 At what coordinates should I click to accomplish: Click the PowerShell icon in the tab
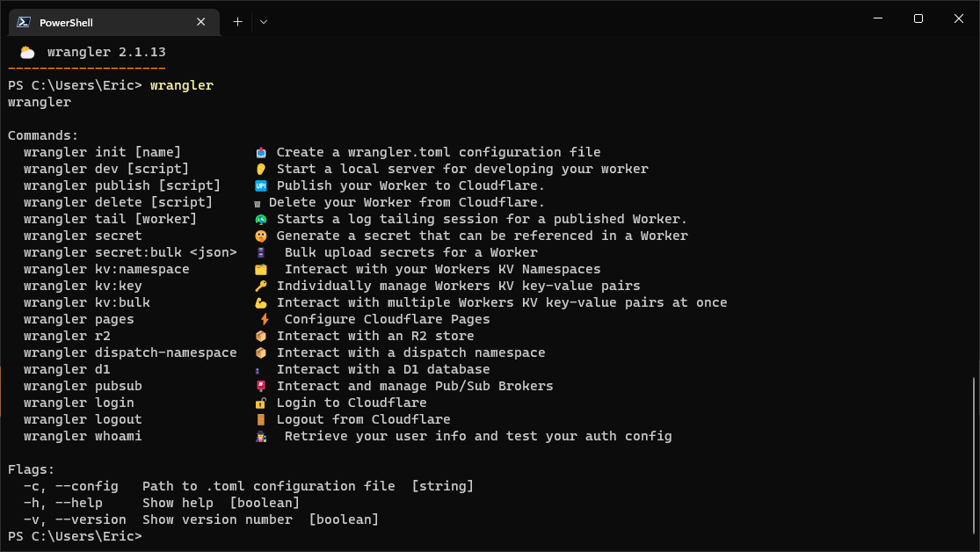(25, 22)
